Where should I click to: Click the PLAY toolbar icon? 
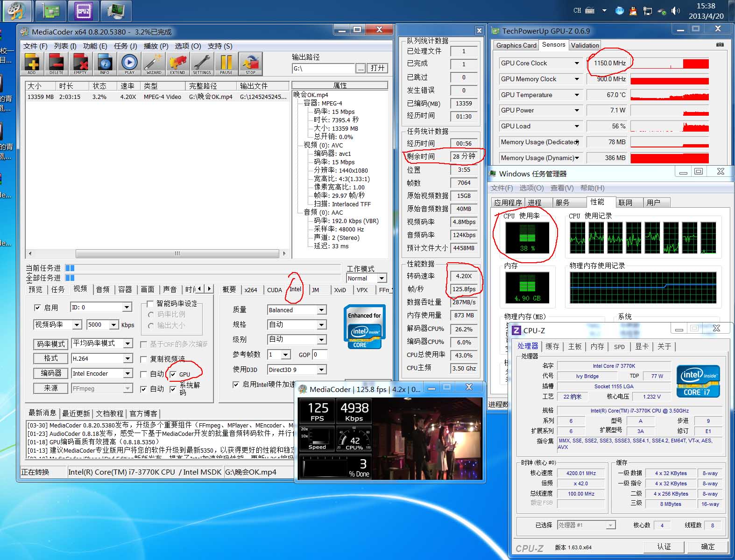129,64
